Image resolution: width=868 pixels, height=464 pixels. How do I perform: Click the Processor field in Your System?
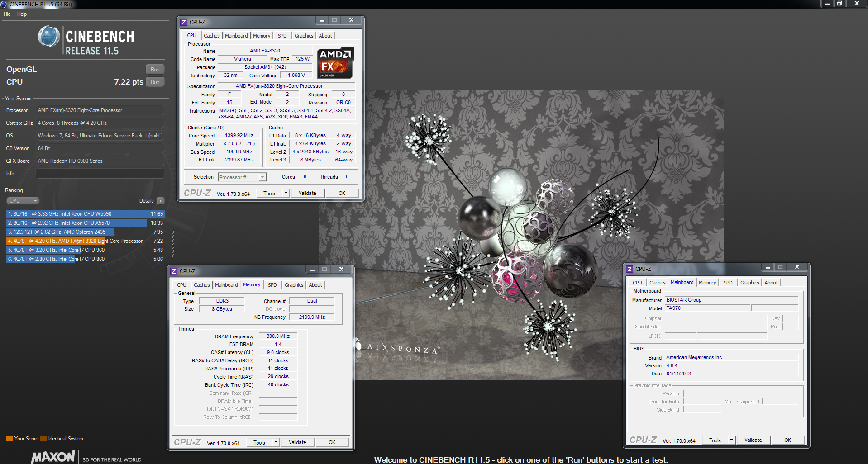click(100, 110)
